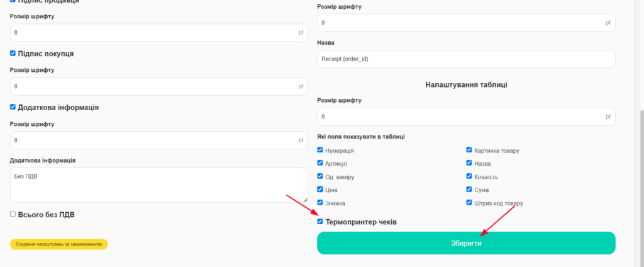Click the Без ПДВ additional information textarea

[x=159, y=185]
